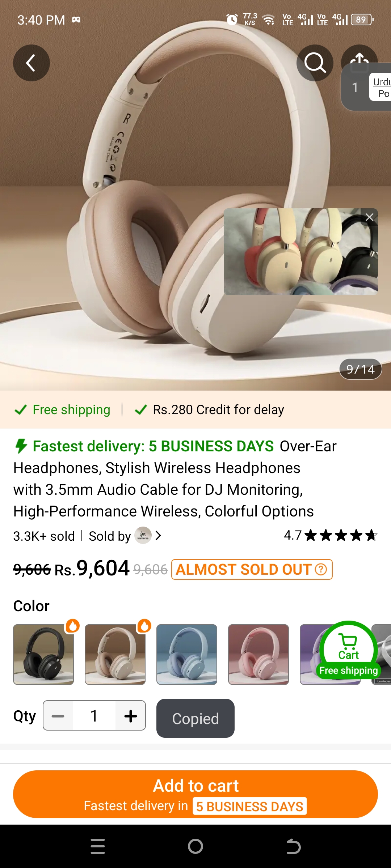Tap the back arrow icon

[31, 63]
